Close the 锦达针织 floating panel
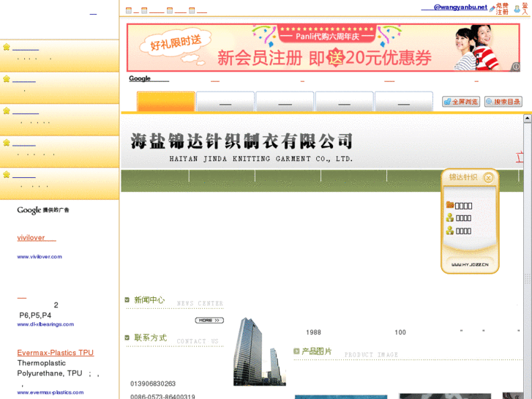 click(488, 178)
